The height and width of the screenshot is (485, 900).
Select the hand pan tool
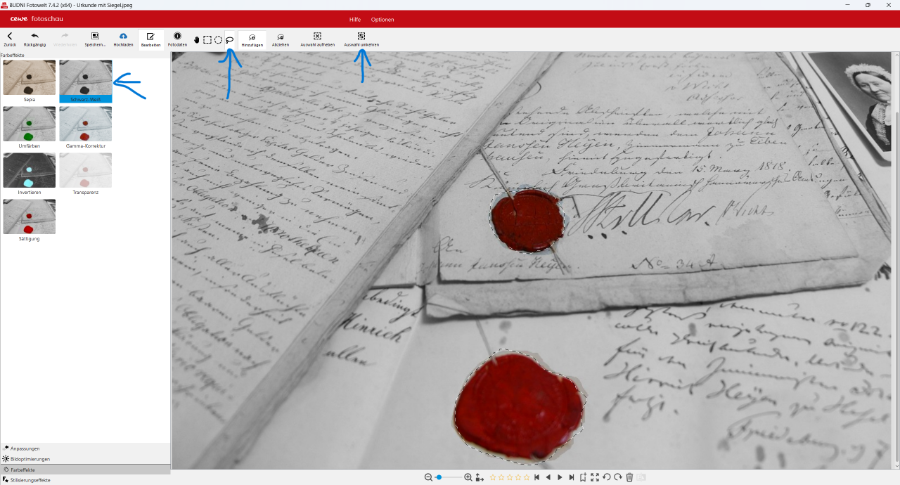click(x=196, y=40)
